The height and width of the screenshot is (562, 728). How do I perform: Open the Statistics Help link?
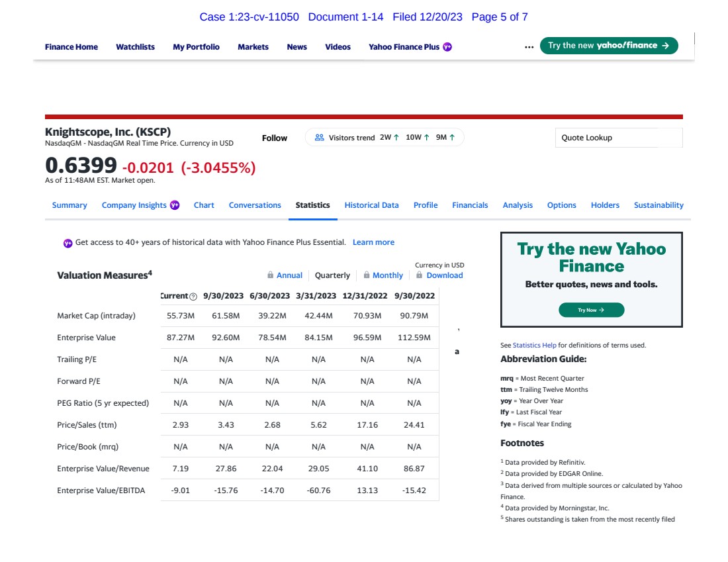click(534, 345)
